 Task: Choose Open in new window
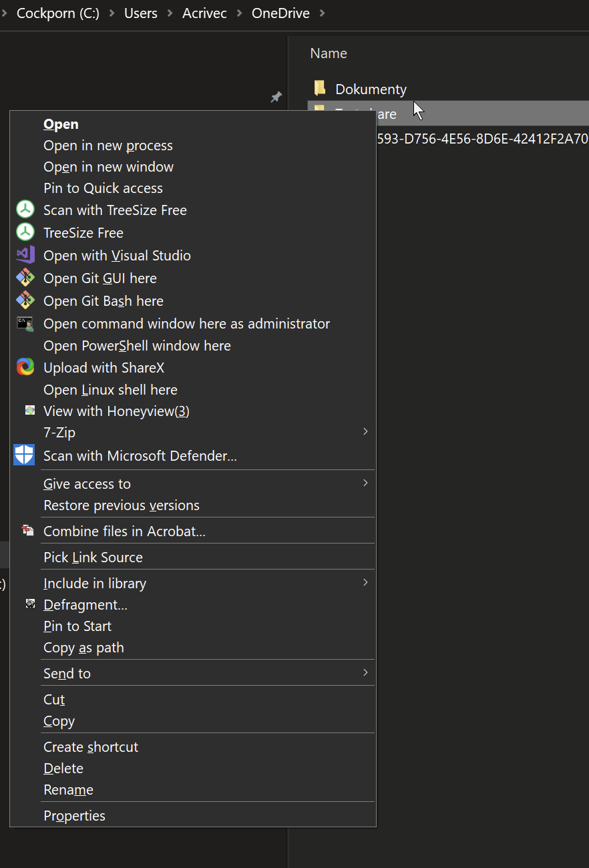point(108,166)
